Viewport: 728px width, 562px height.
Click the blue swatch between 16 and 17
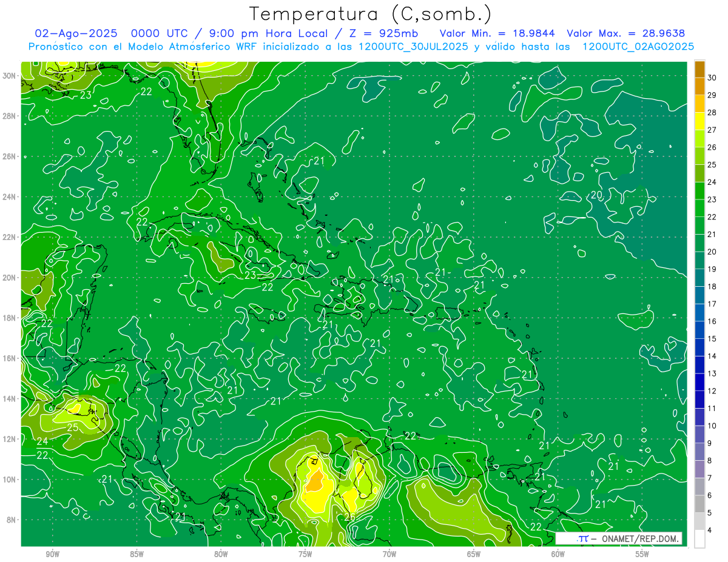pos(699,313)
